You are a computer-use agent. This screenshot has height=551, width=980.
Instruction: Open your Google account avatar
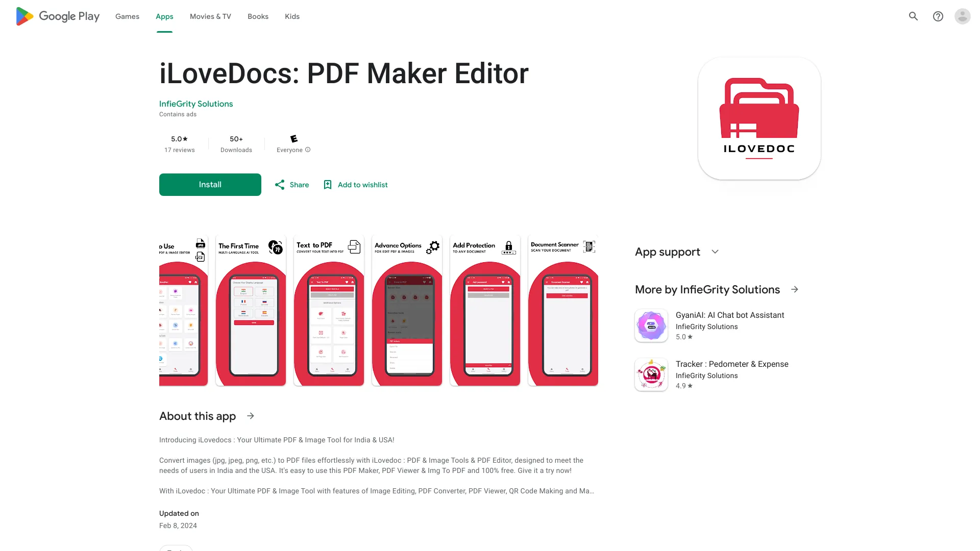tap(963, 16)
